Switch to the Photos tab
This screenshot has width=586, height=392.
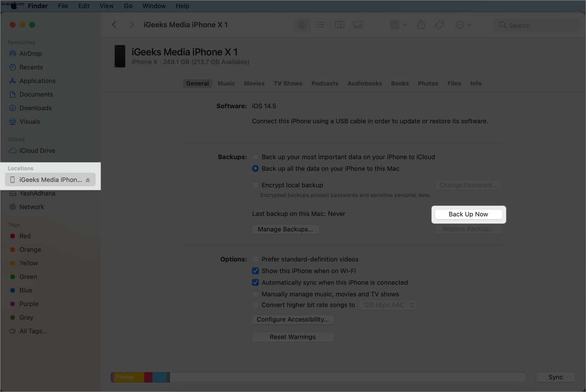tap(428, 83)
